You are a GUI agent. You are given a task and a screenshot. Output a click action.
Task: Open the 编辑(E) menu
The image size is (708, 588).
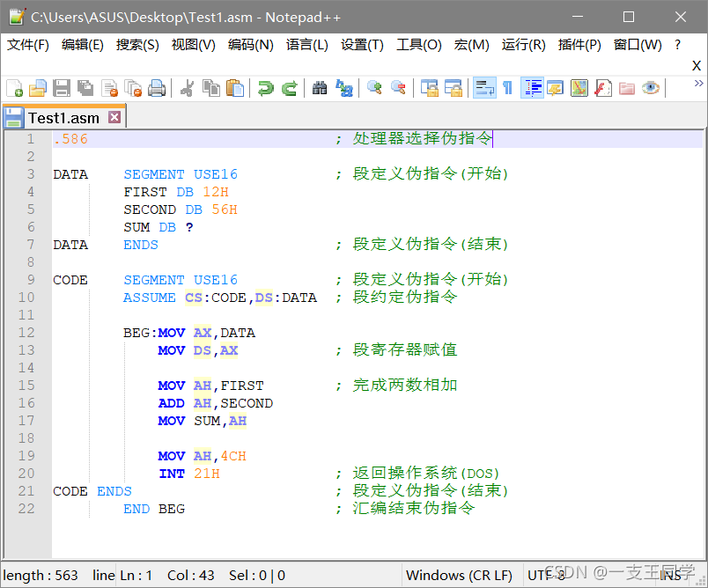pos(82,45)
